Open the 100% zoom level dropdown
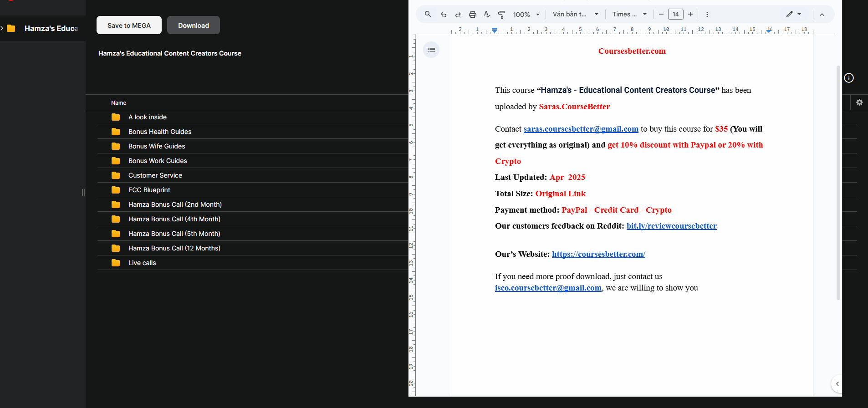Viewport: 868px width, 408px height. (x=526, y=15)
